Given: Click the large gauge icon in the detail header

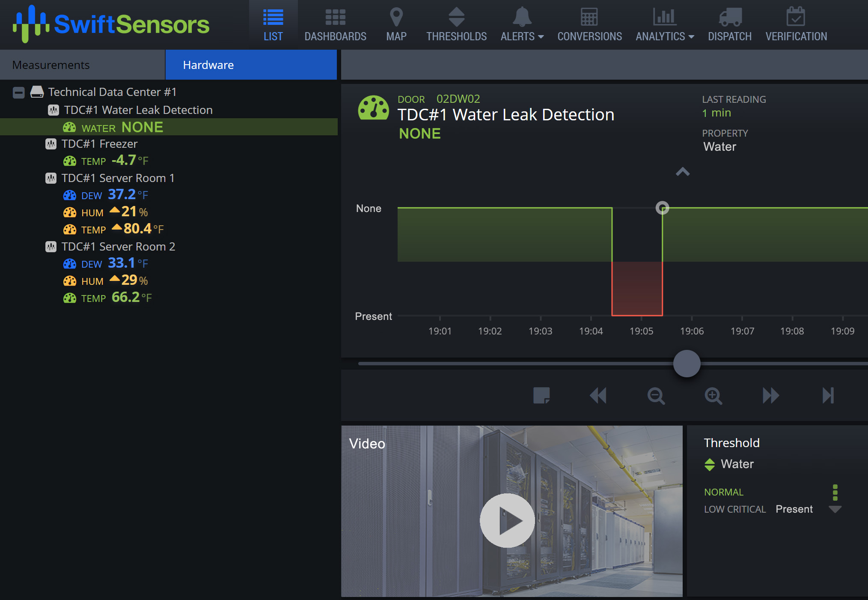Looking at the screenshot, I should 373,107.
